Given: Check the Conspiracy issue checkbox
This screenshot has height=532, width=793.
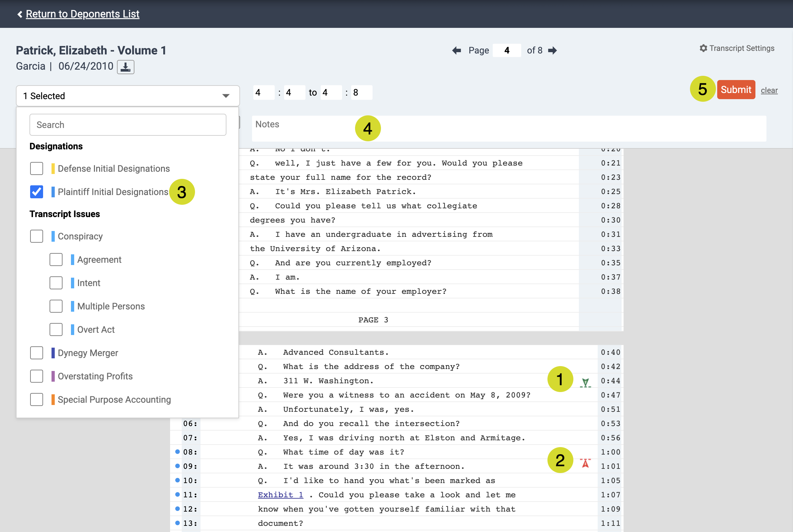Looking at the screenshot, I should click(36, 236).
